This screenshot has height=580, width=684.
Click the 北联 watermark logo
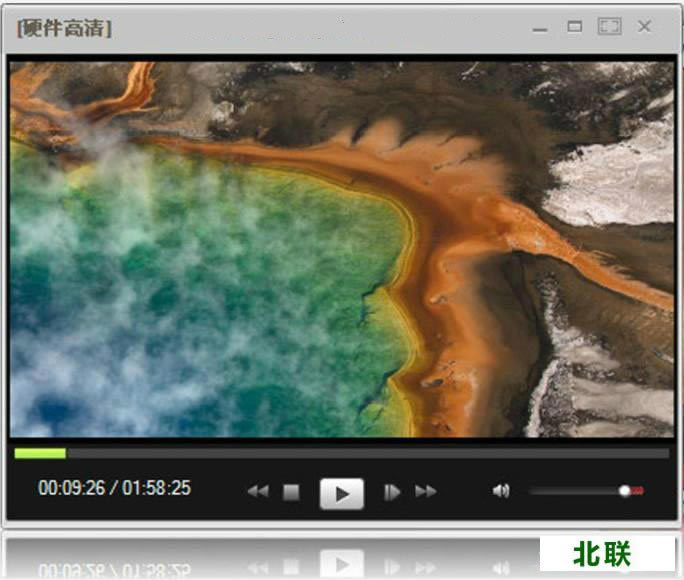pyautogui.click(x=607, y=554)
